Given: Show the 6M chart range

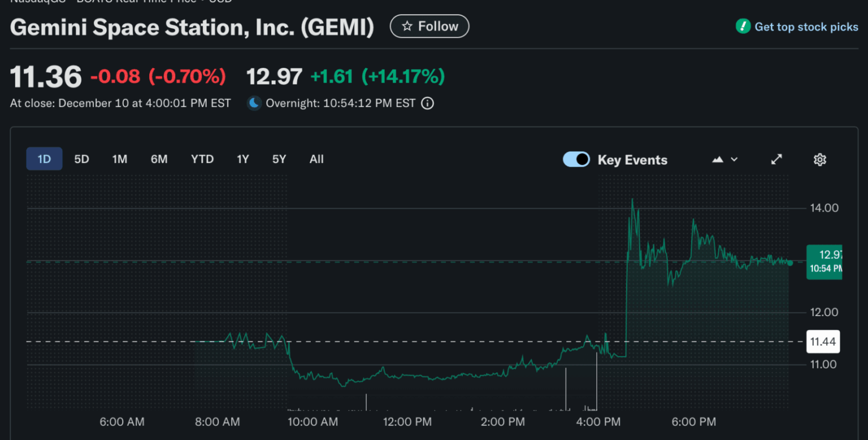Looking at the screenshot, I should tap(159, 159).
